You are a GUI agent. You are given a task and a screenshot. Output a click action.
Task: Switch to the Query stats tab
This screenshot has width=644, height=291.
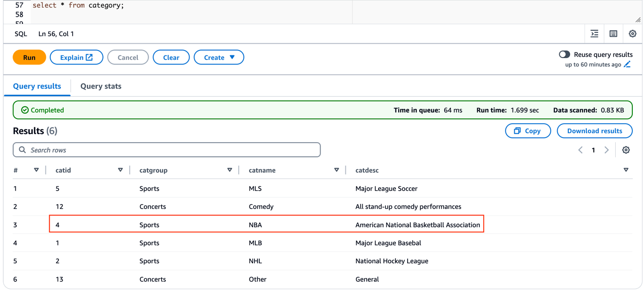pyautogui.click(x=101, y=86)
